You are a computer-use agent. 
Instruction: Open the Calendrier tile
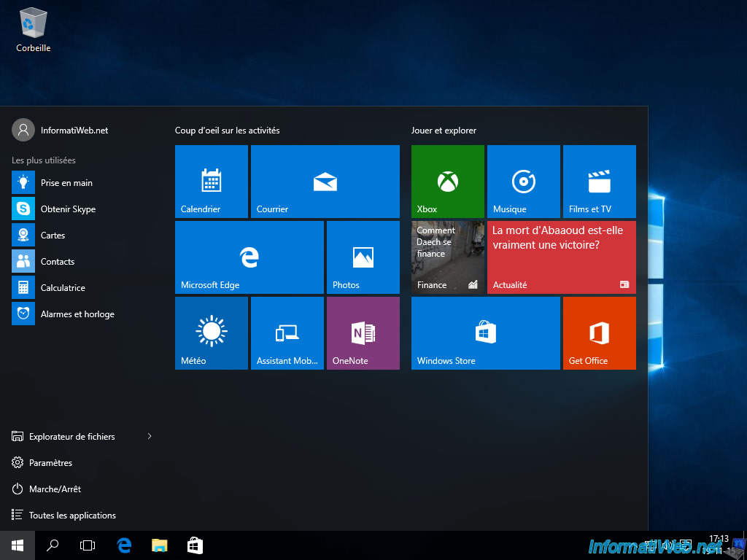click(212, 182)
